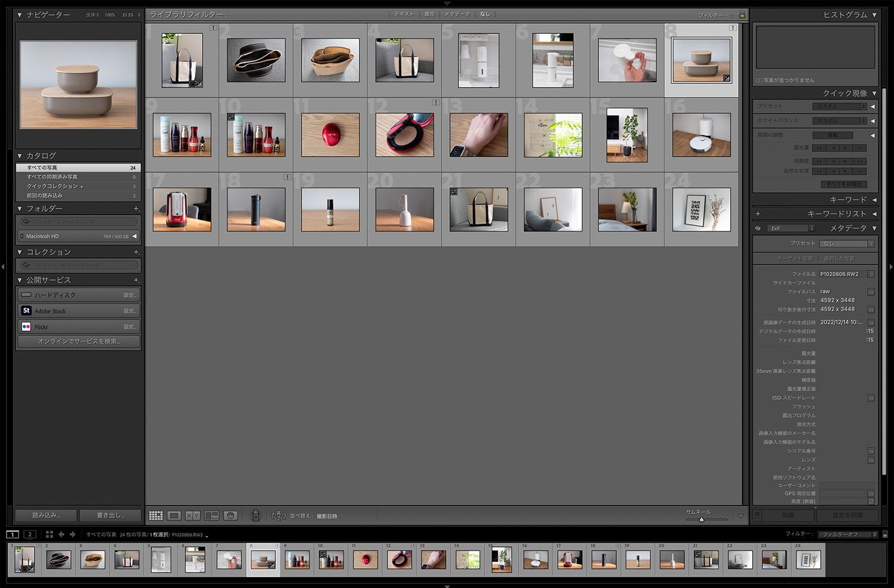Image resolution: width=894 pixels, height=588 pixels.
Task: Click the Adobe Stock St icon
Action: tap(26, 310)
